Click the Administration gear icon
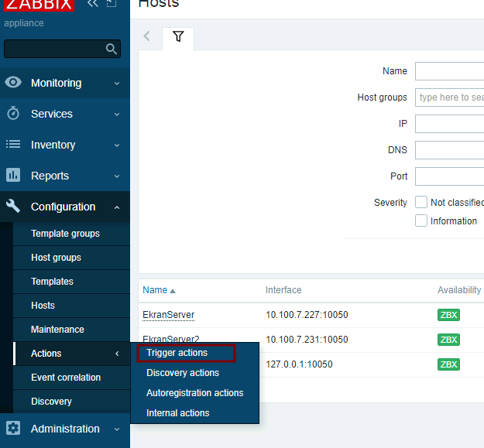This screenshot has height=448, width=484. [13, 429]
